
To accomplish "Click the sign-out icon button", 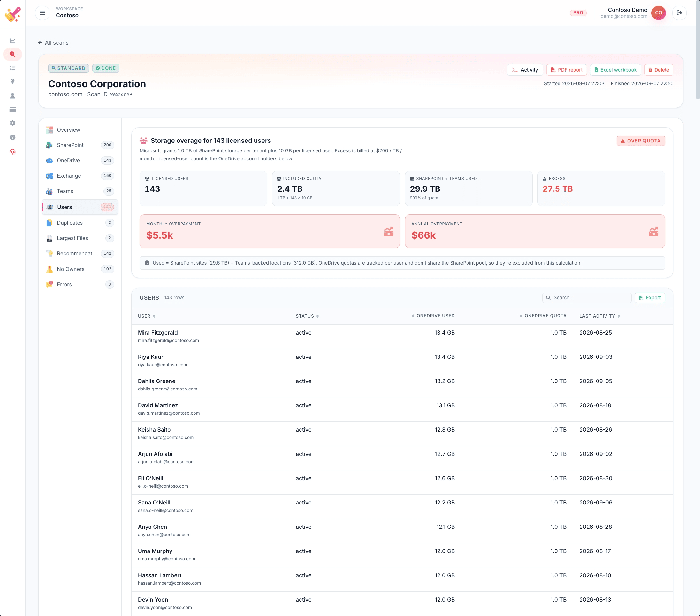I will tap(679, 13).
